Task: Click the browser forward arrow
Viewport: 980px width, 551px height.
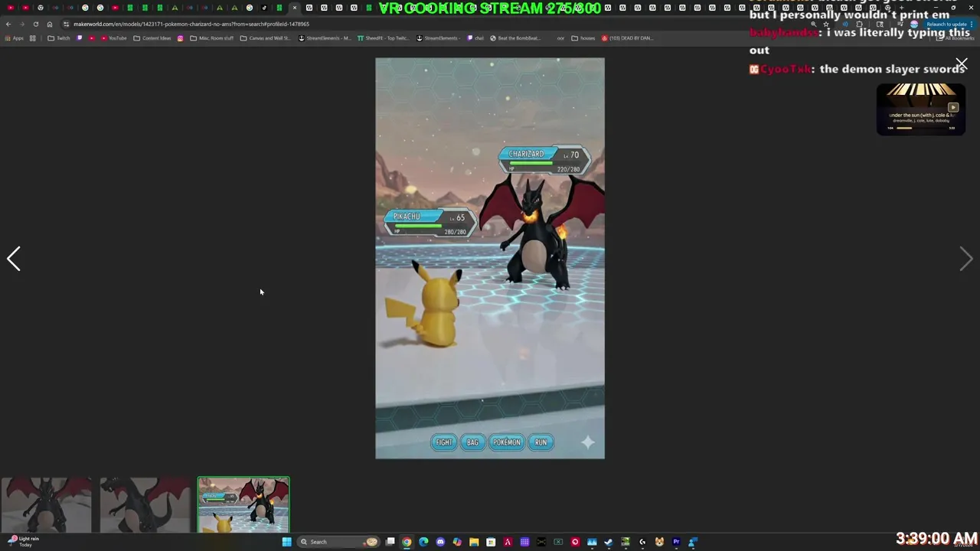Action: coord(21,24)
